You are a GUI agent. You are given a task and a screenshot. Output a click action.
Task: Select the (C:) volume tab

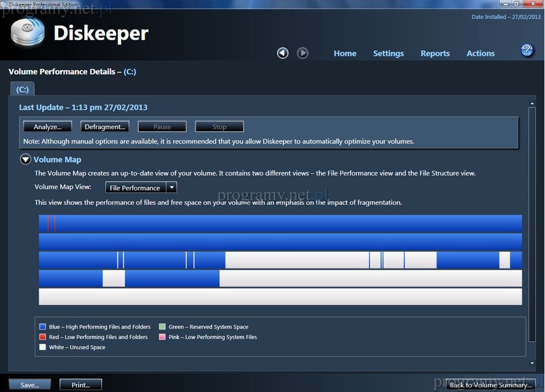(x=22, y=90)
